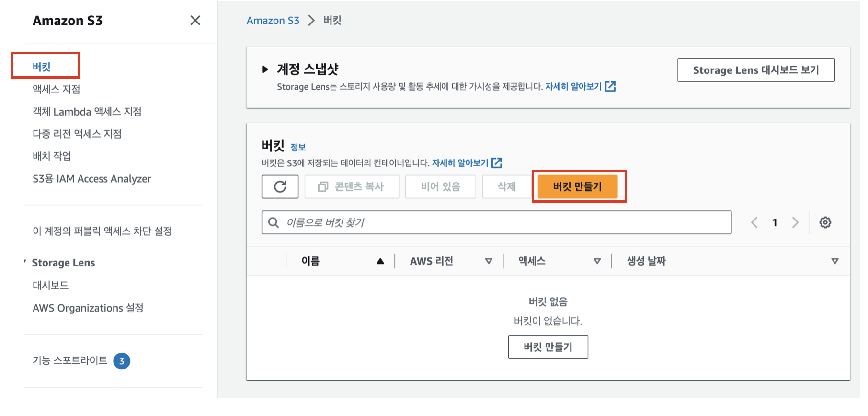Click the copy icon on 콘텐츠 복사
The image size is (868, 416).
pos(323,187)
